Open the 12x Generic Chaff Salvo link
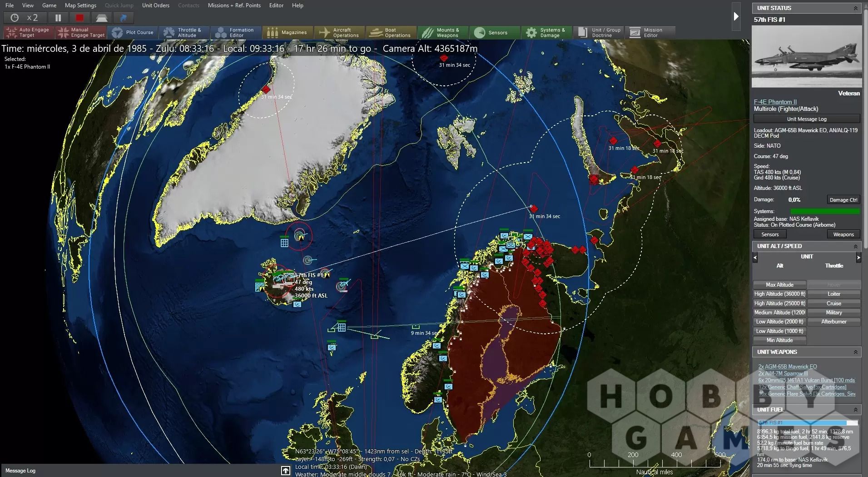The width and height of the screenshot is (868, 477). 802,387
